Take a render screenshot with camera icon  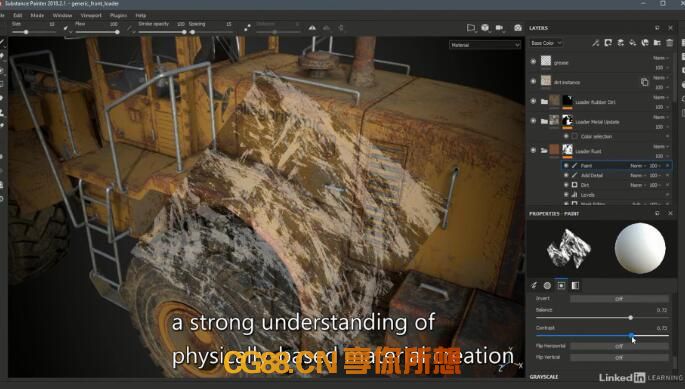(x=518, y=28)
